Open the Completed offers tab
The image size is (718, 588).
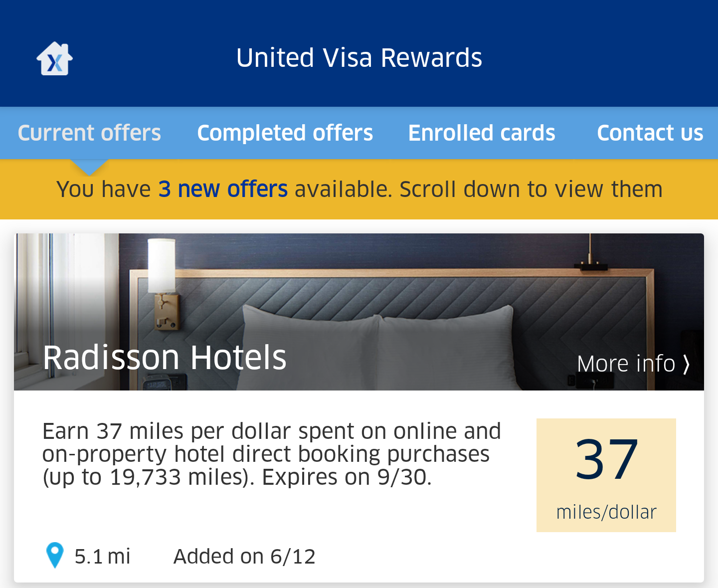click(x=285, y=133)
